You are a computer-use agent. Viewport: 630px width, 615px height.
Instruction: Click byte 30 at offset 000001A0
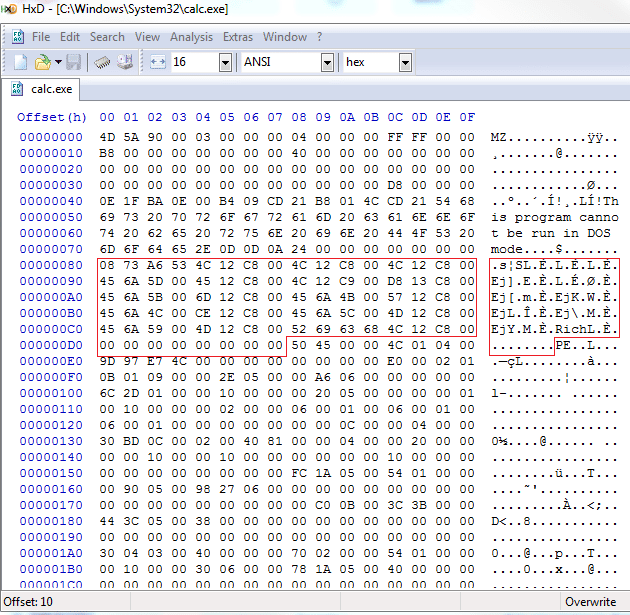(107, 553)
